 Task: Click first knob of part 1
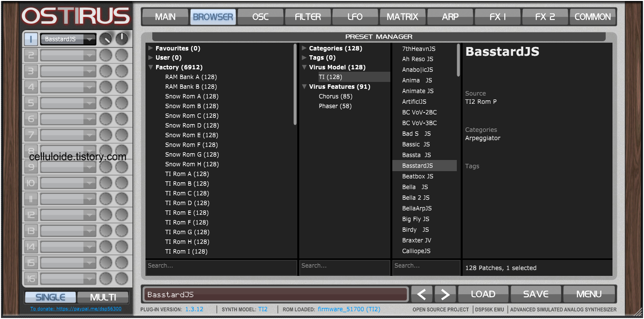(105, 39)
